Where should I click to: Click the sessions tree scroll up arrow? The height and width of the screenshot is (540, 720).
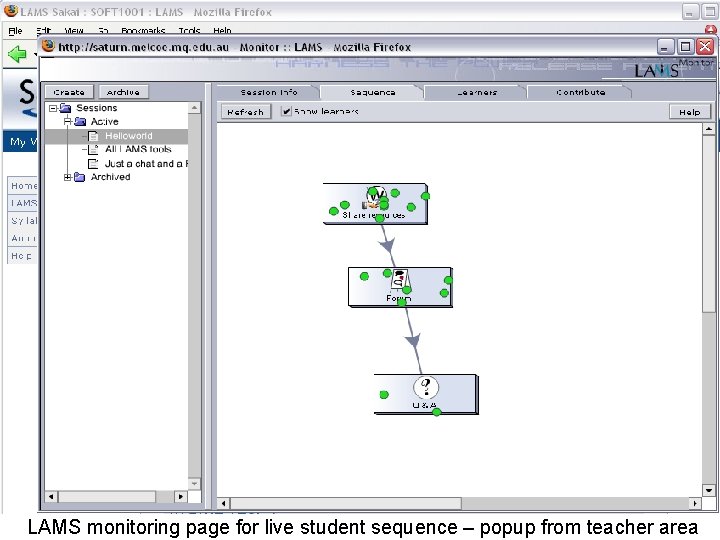click(x=194, y=108)
